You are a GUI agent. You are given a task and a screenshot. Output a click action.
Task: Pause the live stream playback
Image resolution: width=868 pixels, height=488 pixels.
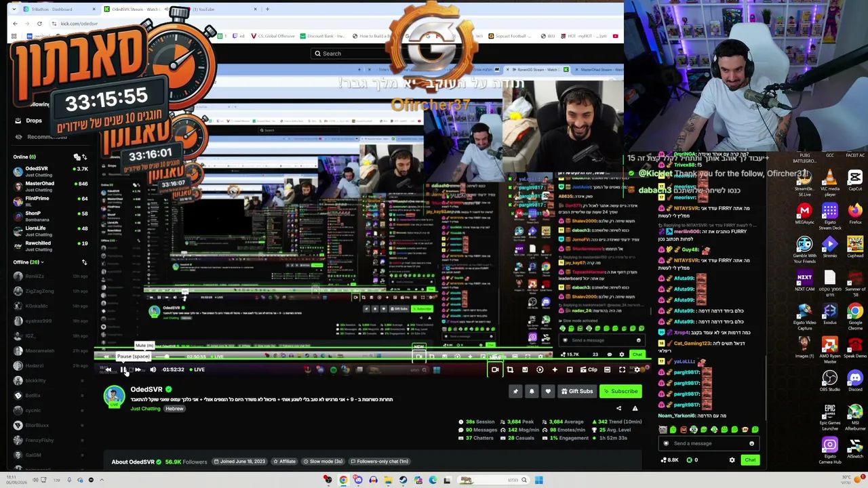123,369
